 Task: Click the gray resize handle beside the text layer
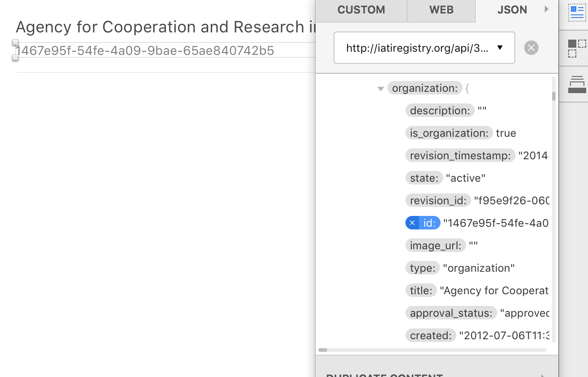coord(16,41)
